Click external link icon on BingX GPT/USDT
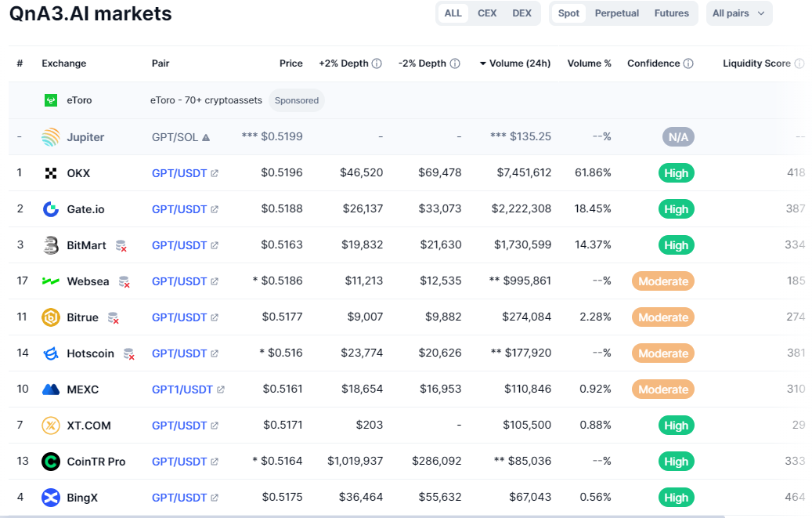Viewport: 812px width, 518px height. (215, 498)
